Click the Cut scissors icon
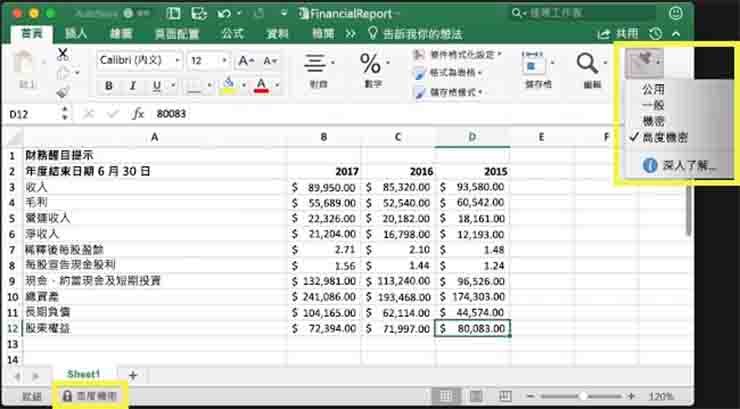 (x=63, y=54)
